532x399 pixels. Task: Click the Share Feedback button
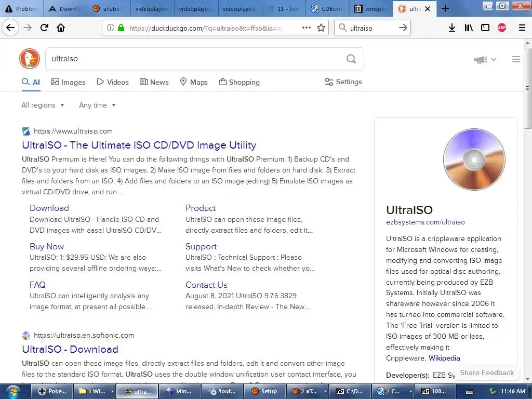point(487,373)
